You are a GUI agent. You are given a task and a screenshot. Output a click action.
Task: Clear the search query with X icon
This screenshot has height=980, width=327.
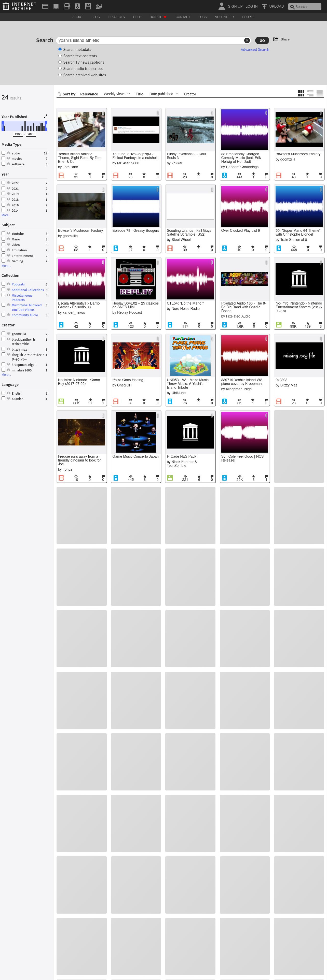click(x=247, y=40)
